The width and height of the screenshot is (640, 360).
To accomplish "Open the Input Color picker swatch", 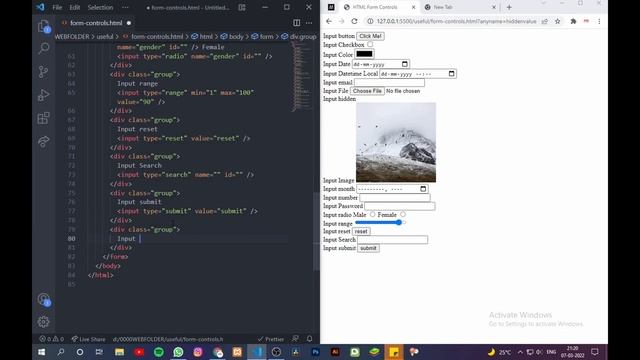I will [x=364, y=54].
